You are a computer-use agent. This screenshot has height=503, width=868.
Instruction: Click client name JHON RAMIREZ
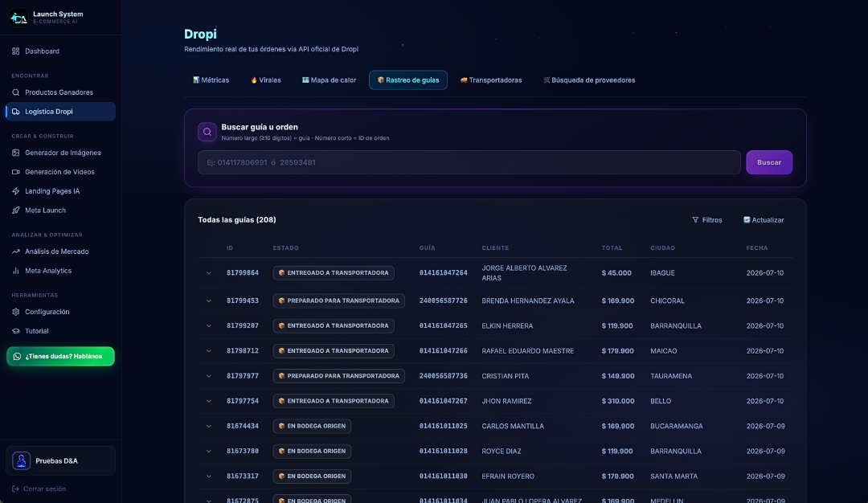point(506,401)
